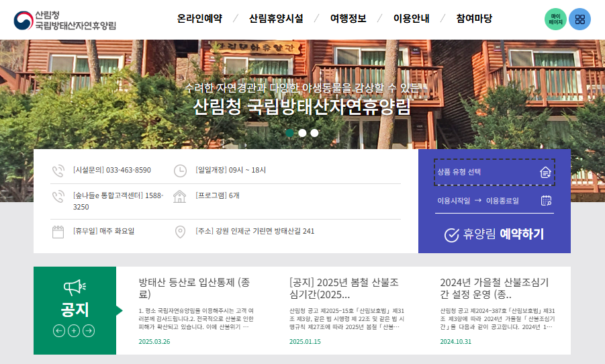
Task: Click the megaphone icon above 공지
Action: (x=75, y=287)
